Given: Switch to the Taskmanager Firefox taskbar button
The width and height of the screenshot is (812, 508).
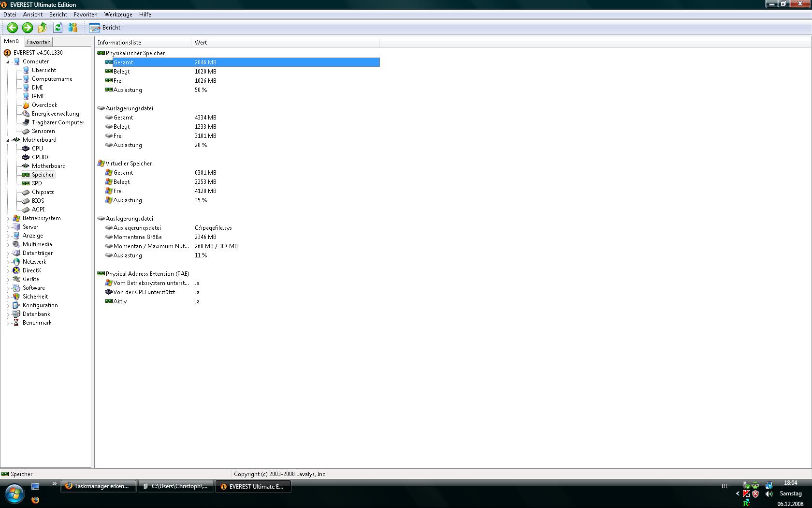Looking at the screenshot, I should (99, 487).
